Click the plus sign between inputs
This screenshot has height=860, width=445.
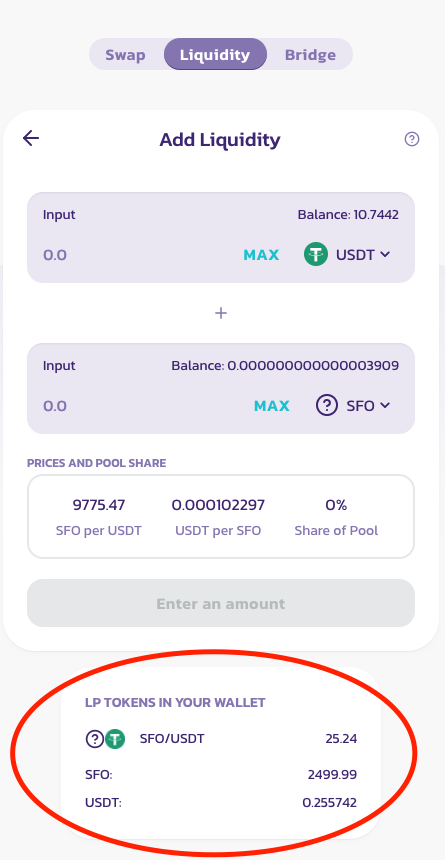pos(221,313)
